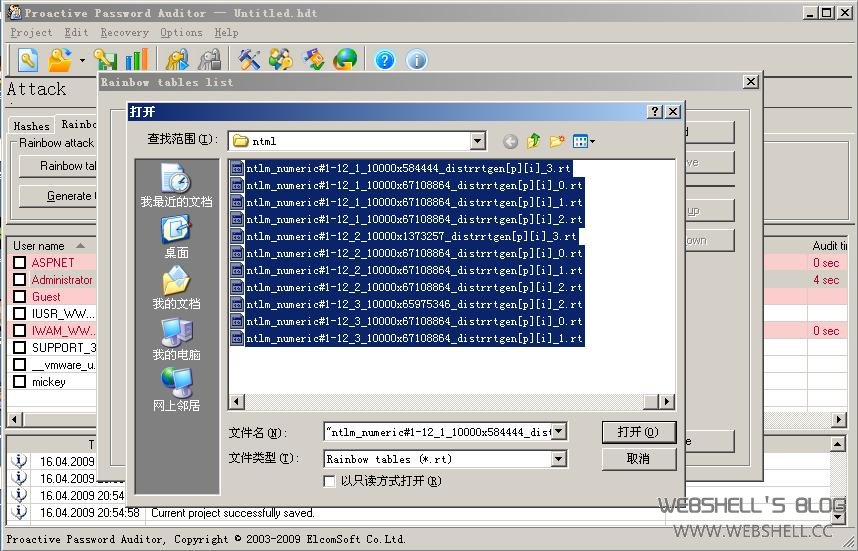Image resolution: width=858 pixels, height=551 pixels.
Task: Toggle the IWAM_WW user checkbox
Action: pyautogui.click(x=19, y=330)
